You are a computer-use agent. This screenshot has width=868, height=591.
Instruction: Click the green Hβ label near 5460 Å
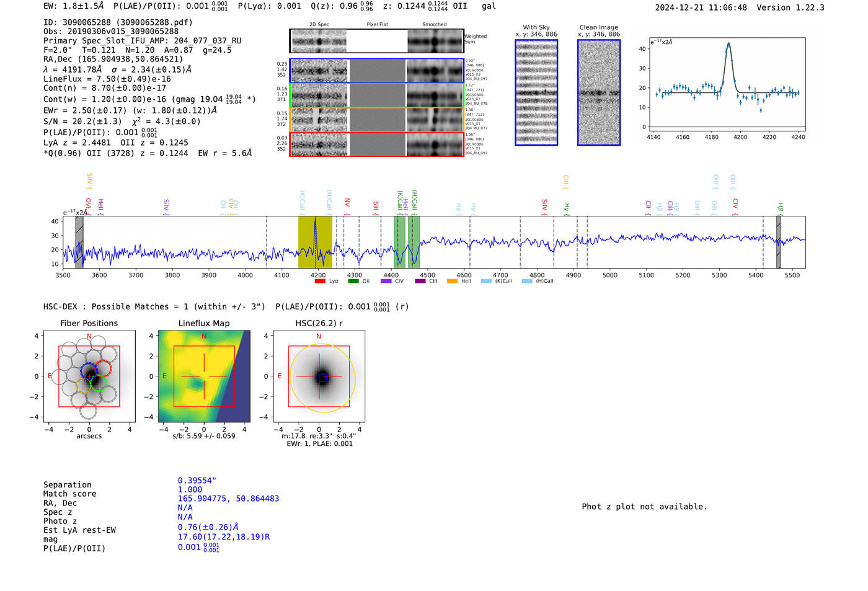pos(780,208)
